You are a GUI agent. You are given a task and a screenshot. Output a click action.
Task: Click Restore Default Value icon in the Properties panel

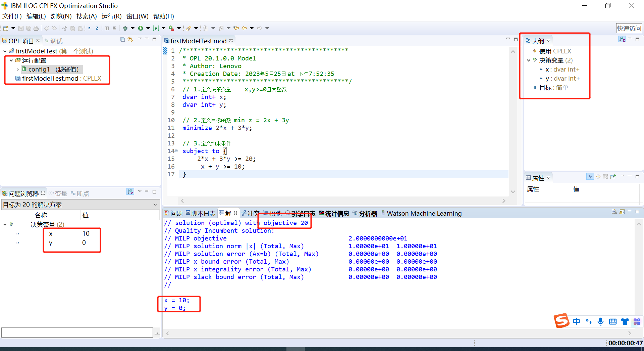point(605,177)
